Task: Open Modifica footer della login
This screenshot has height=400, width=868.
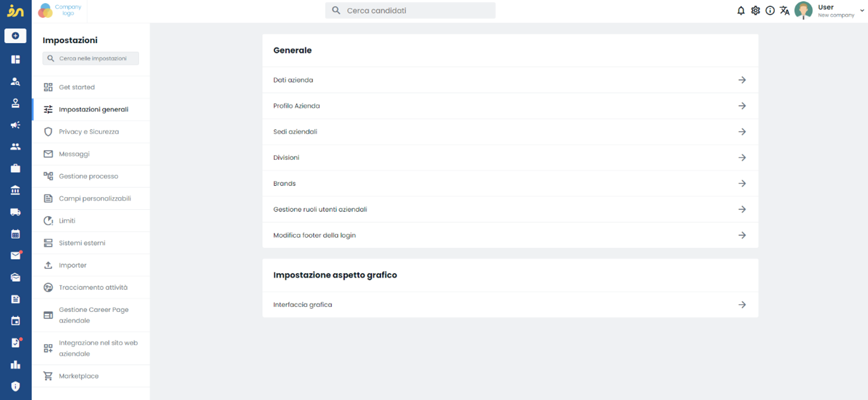Action: coord(510,235)
